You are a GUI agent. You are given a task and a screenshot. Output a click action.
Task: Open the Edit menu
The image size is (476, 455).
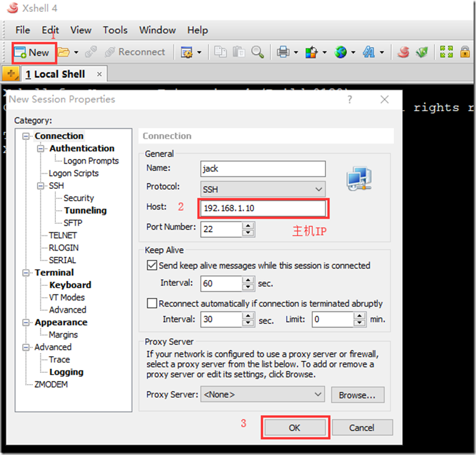click(51, 30)
